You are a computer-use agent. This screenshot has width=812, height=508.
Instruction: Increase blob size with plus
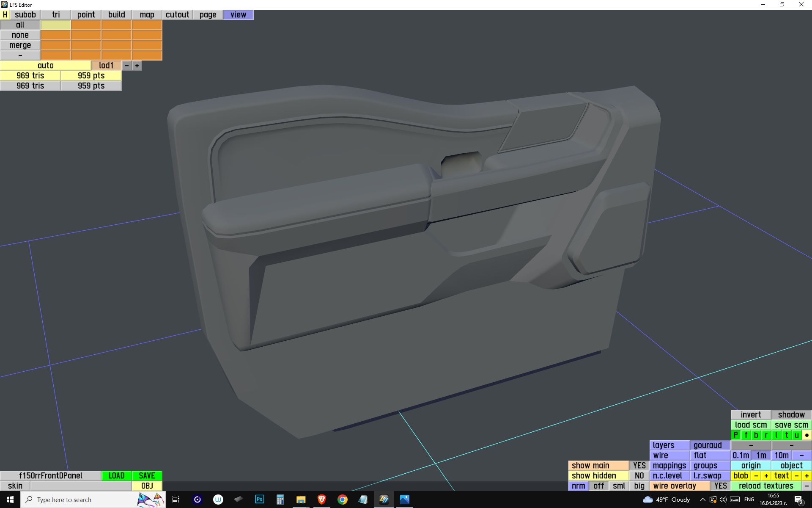pyautogui.click(x=766, y=476)
